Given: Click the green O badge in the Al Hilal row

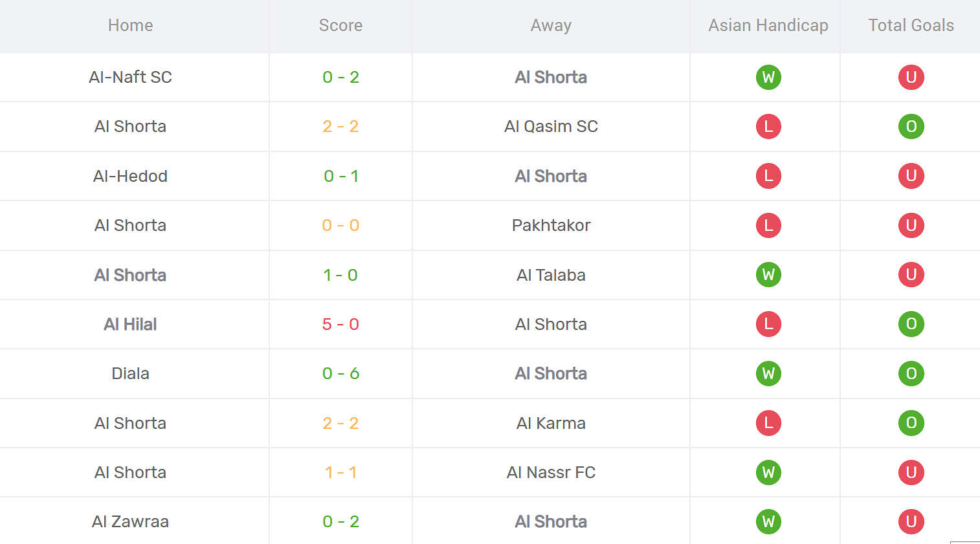Looking at the screenshot, I should tap(911, 324).
